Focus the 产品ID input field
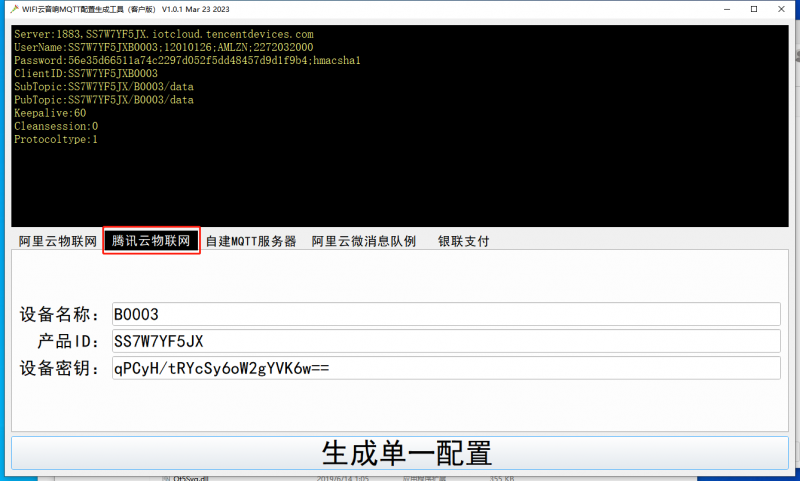800x481 pixels. (446, 341)
